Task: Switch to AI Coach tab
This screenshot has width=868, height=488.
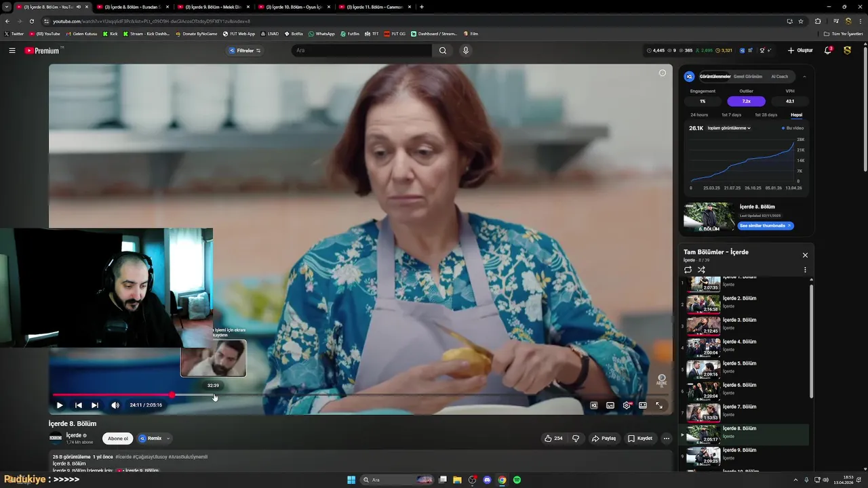Action: [x=780, y=77]
